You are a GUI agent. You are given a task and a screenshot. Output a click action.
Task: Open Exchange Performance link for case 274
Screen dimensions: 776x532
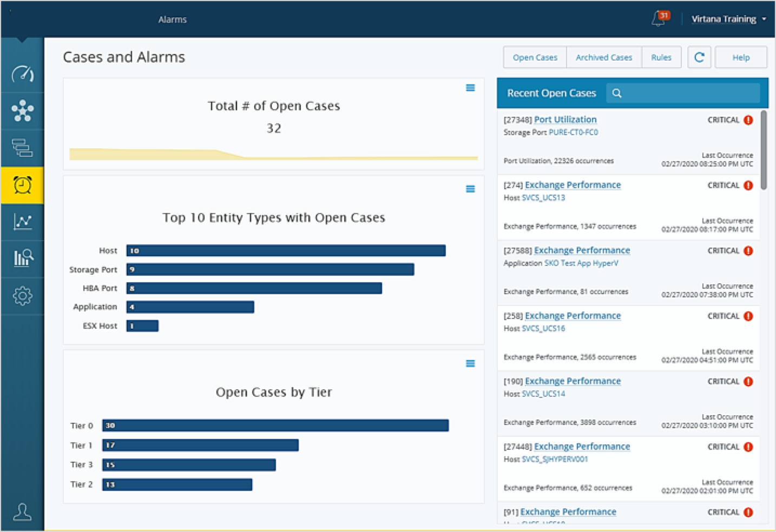tap(573, 185)
